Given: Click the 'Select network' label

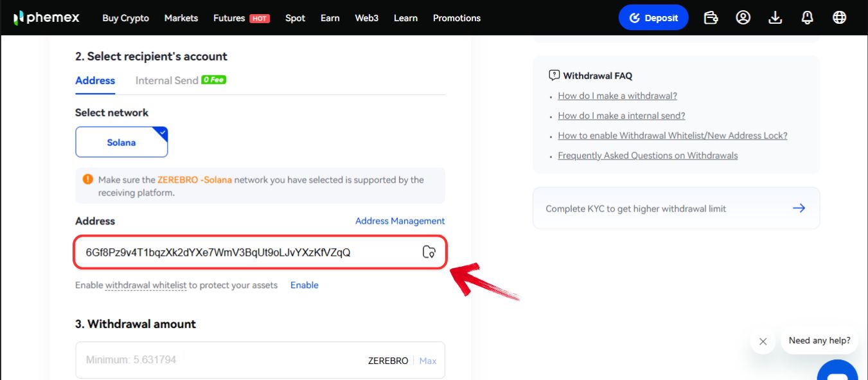Looking at the screenshot, I should 112,113.
